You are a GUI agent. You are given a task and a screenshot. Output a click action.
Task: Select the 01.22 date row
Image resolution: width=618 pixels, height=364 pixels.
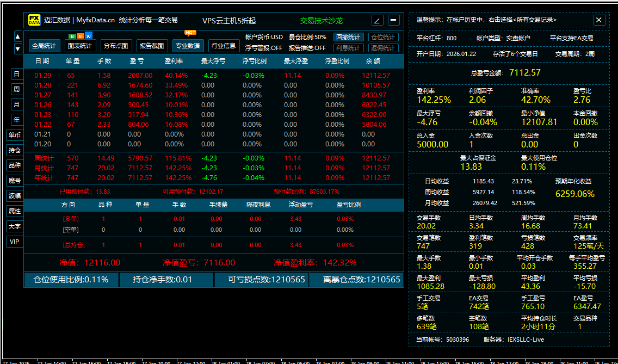coord(213,125)
